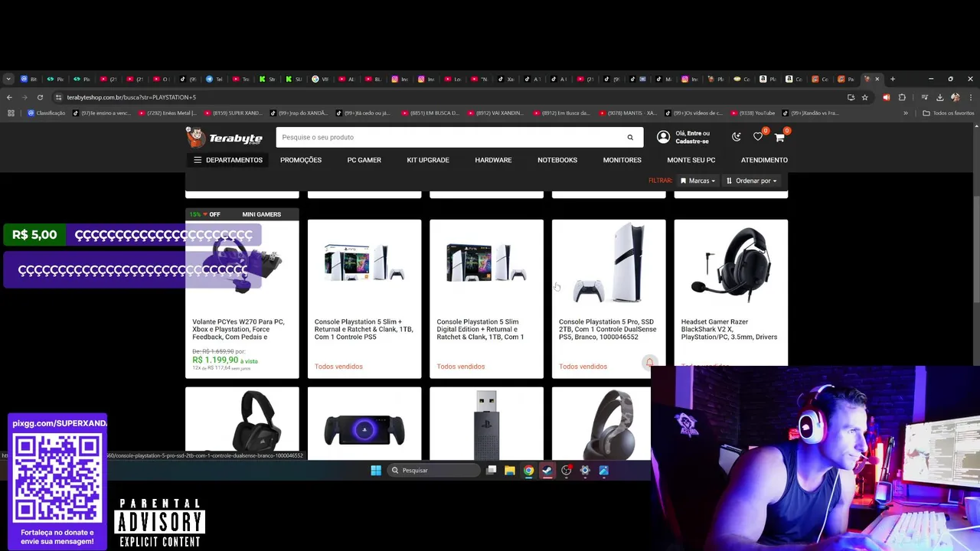The width and height of the screenshot is (980, 551).
Task: Click the PS5 Pro console product image
Action: tap(609, 264)
